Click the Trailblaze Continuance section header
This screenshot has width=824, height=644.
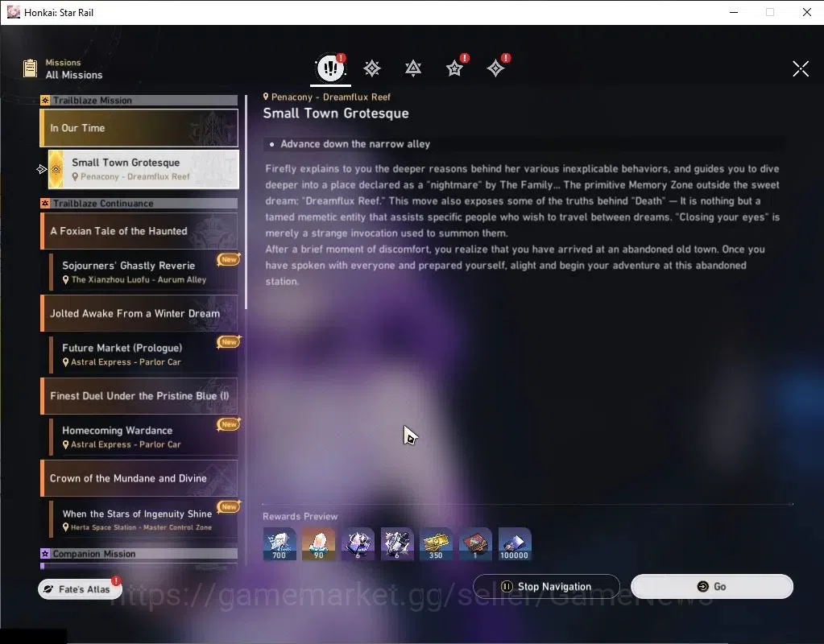tap(139, 204)
